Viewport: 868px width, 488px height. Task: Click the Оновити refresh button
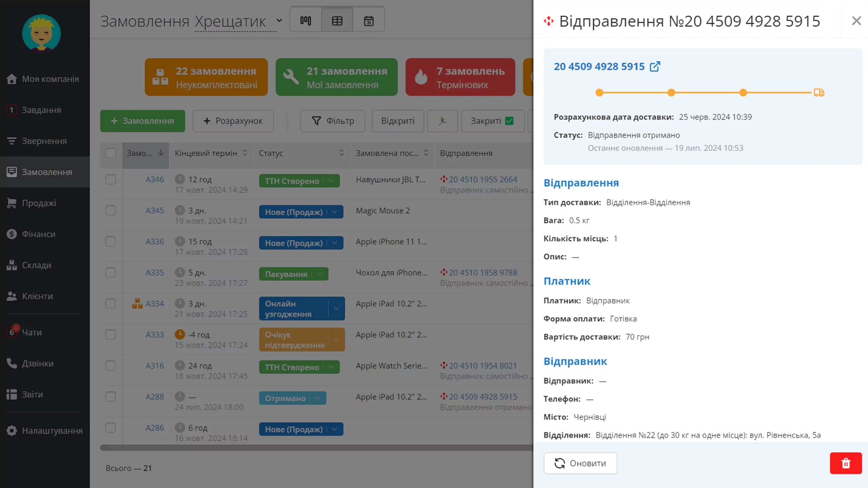[x=580, y=463]
